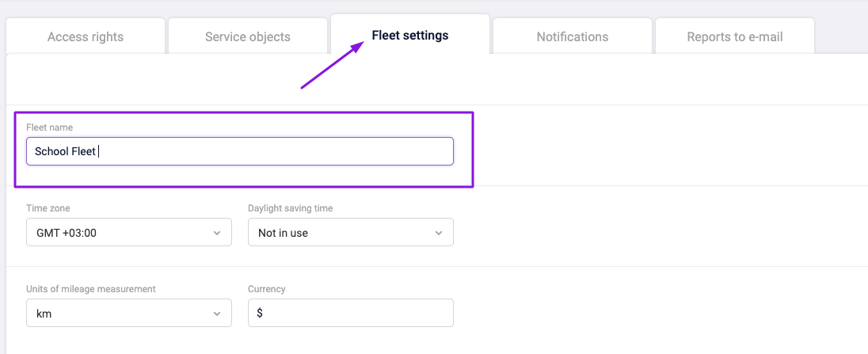Click the 'Currency' label text
Image resolution: width=868 pixels, height=354 pixels.
click(x=266, y=289)
